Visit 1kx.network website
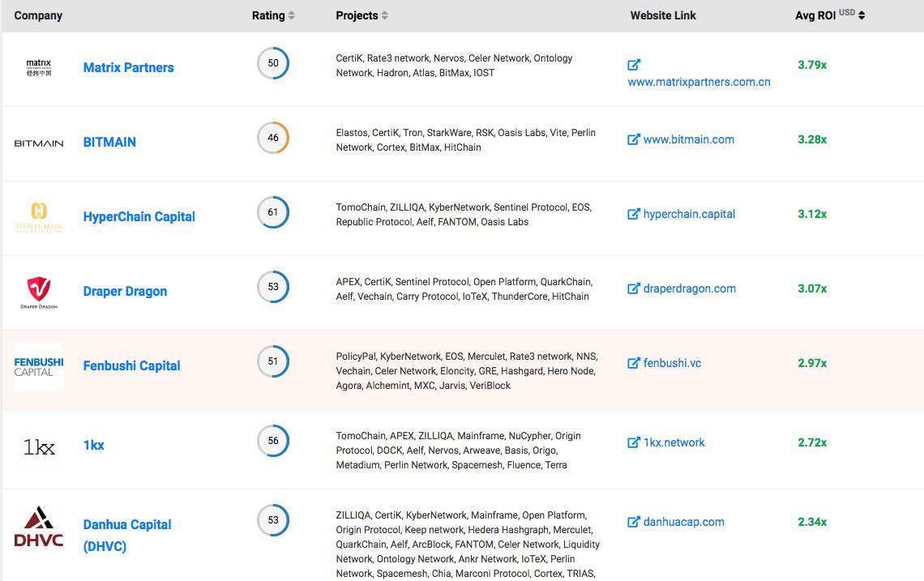This screenshot has width=924, height=581. [674, 442]
